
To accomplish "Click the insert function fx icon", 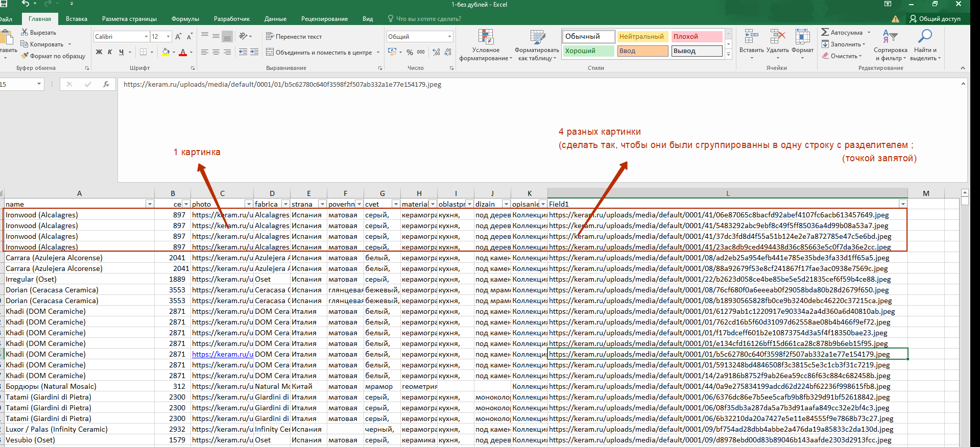I will [106, 84].
